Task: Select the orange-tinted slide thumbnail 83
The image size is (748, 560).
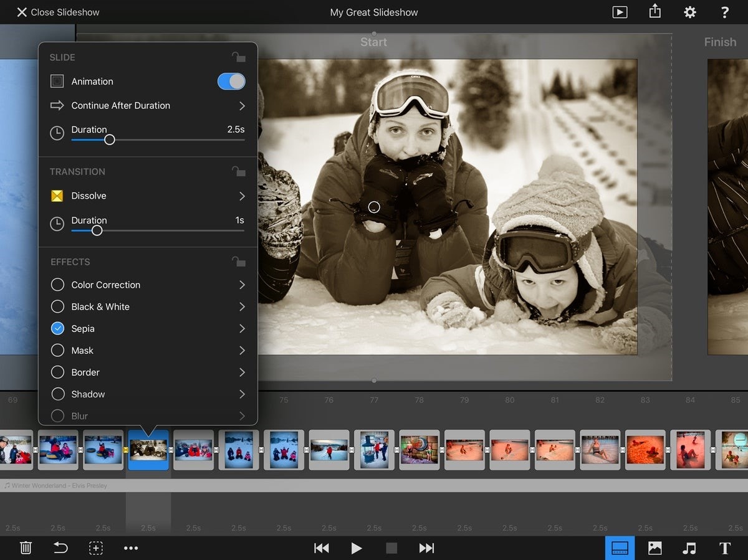Action: 645,450
